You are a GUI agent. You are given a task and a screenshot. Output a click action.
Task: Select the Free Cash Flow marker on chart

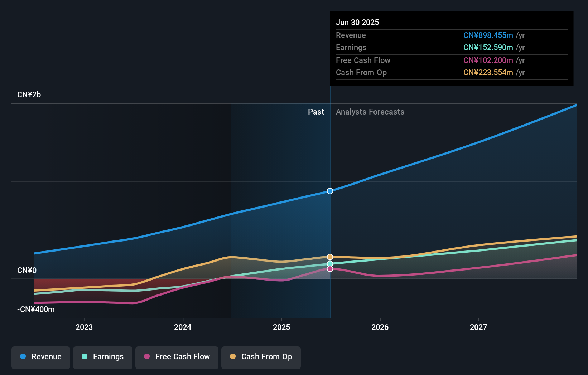tap(330, 269)
